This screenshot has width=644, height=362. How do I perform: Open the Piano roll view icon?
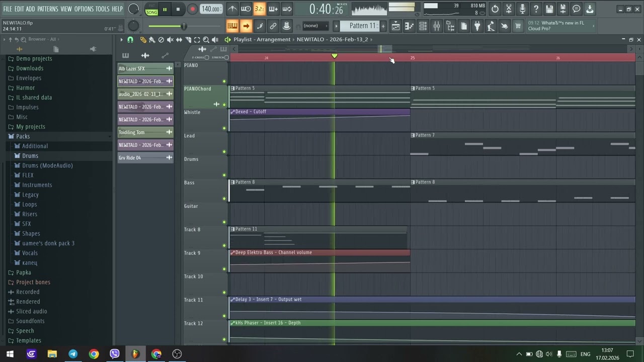coord(410,26)
